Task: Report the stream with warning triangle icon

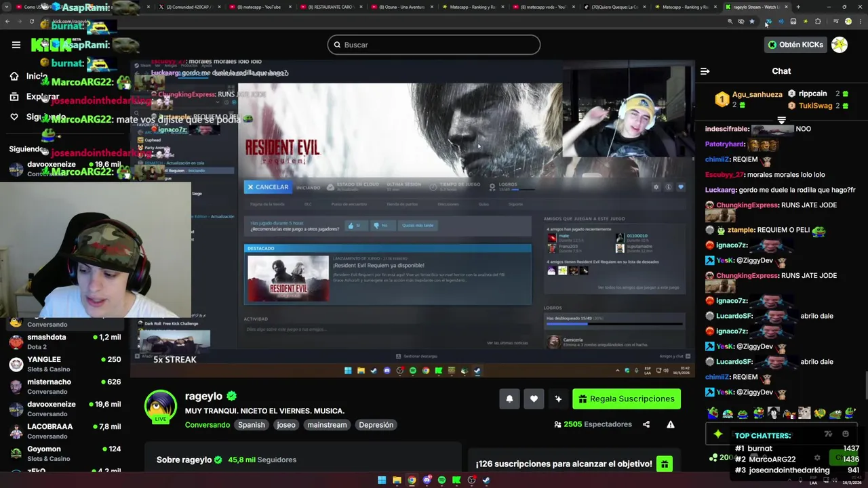Action: pos(670,424)
